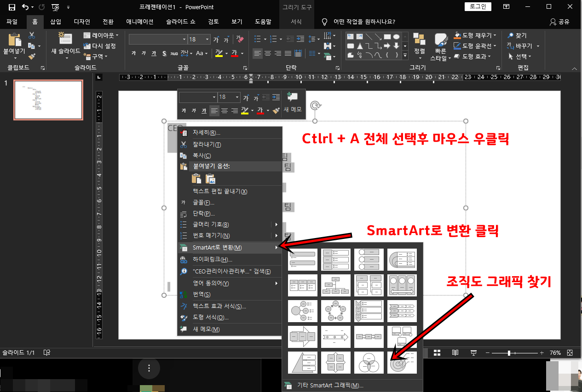Click the Share (공유) button
Viewport: 582px width, 392px height.
click(x=560, y=22)
